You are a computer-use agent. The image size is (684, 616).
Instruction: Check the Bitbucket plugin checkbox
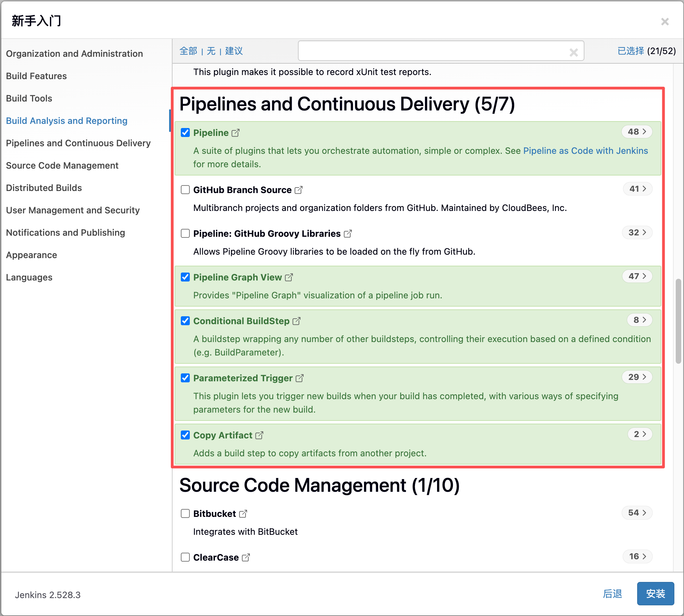(185, 513)
